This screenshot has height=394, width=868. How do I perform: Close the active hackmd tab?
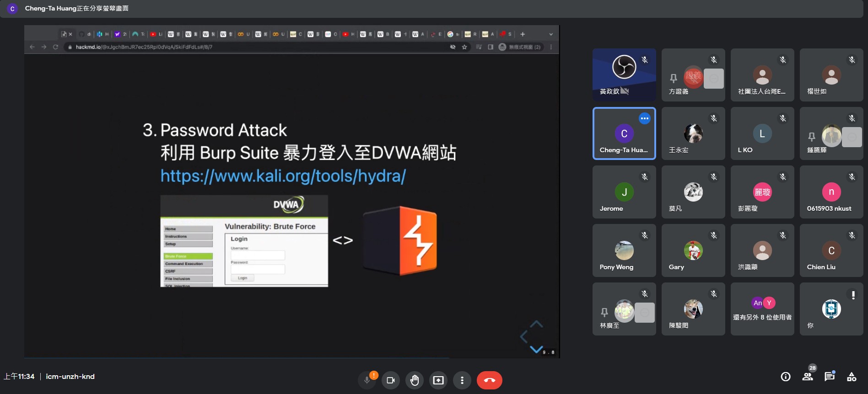(x=70, y=34)
